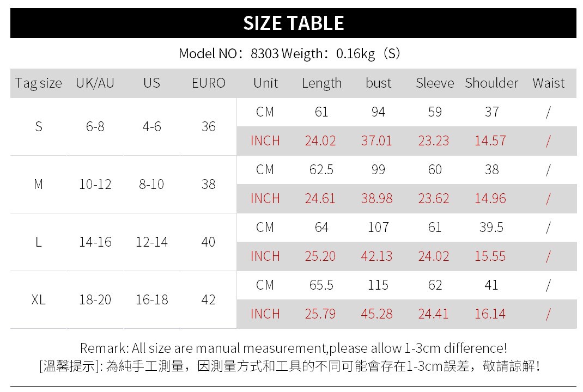
Task: Select the 65.5 cm length value
Action: (321, 285)
